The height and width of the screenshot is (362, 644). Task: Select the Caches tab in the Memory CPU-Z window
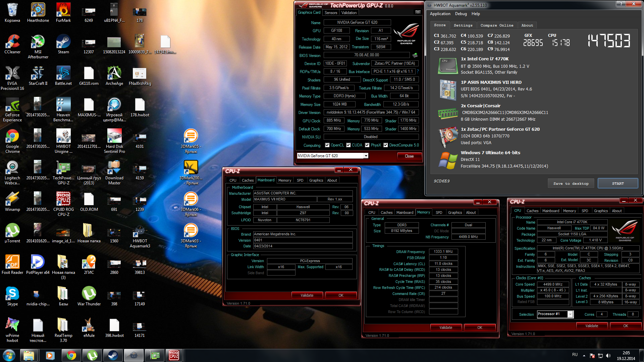[x=386, y=213]
